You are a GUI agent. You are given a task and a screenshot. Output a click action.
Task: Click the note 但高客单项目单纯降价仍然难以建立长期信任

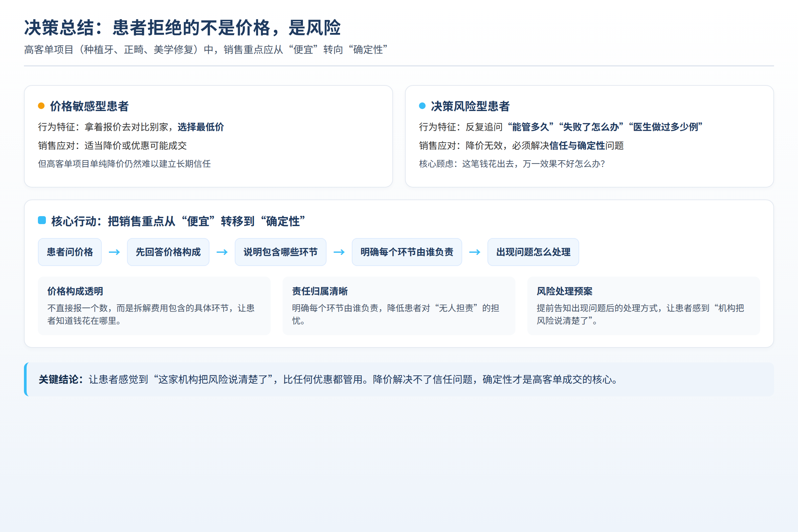pos(124,164)
